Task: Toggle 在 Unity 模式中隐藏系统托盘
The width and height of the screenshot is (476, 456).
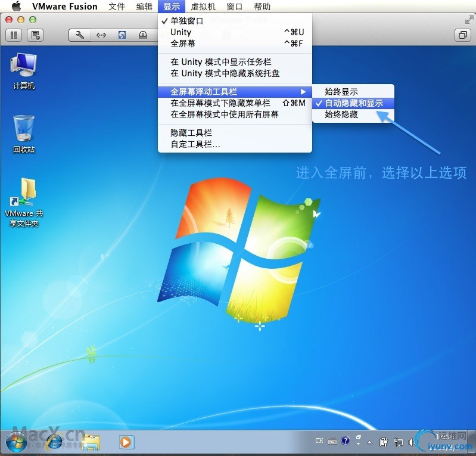Action: (235, 73)
